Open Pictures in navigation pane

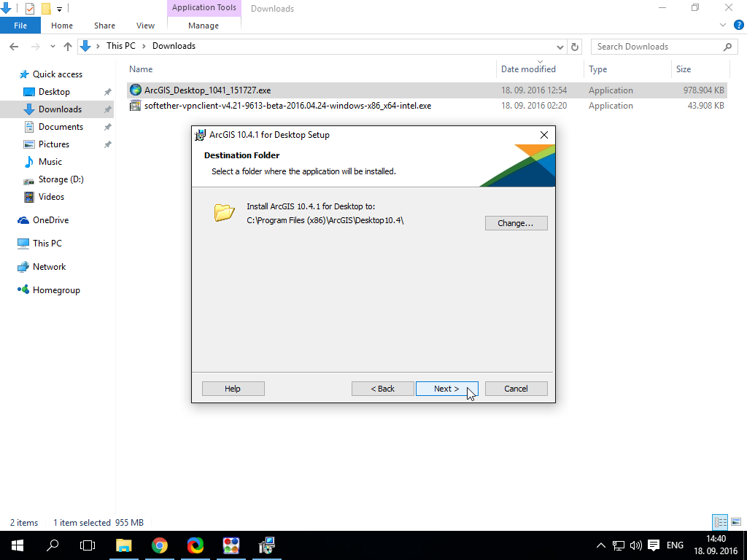pos(53,144)
